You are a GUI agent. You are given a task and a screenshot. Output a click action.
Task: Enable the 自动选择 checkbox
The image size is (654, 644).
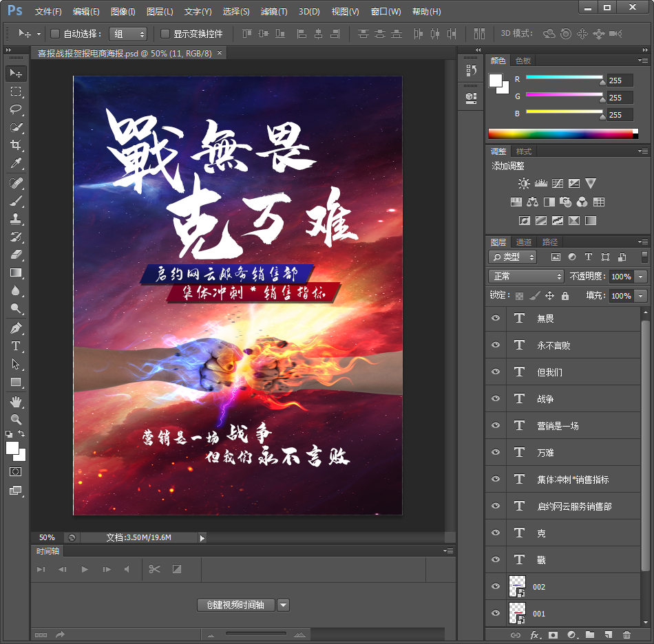pos(55,34)
